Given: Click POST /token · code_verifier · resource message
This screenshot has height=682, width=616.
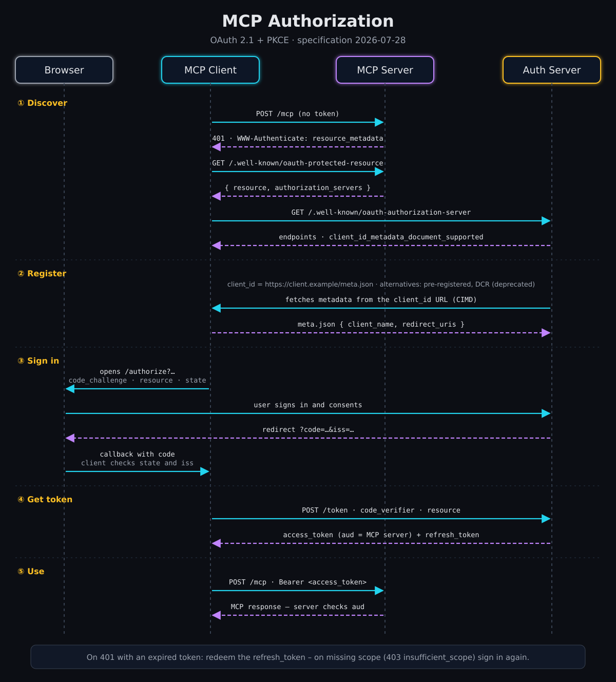Looking at the screenshot, I should coord(381,510).
